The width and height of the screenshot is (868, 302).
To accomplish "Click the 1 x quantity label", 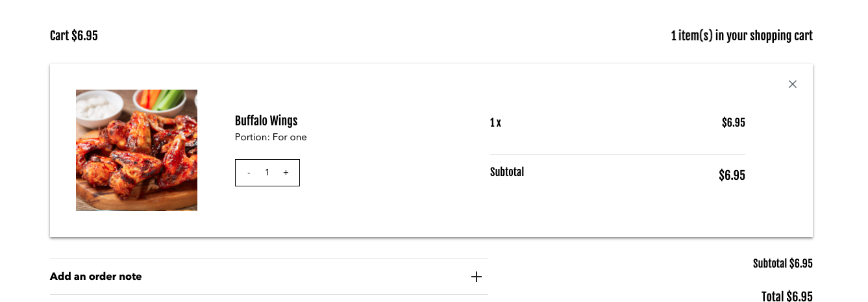I will 495,123.
